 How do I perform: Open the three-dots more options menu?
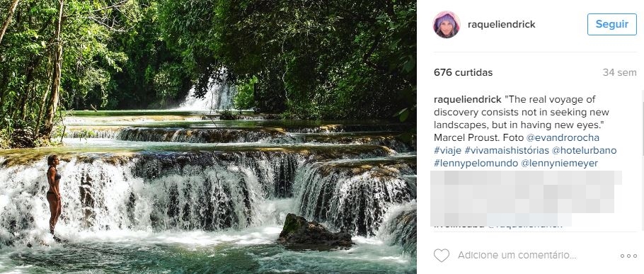click(628, 256)
